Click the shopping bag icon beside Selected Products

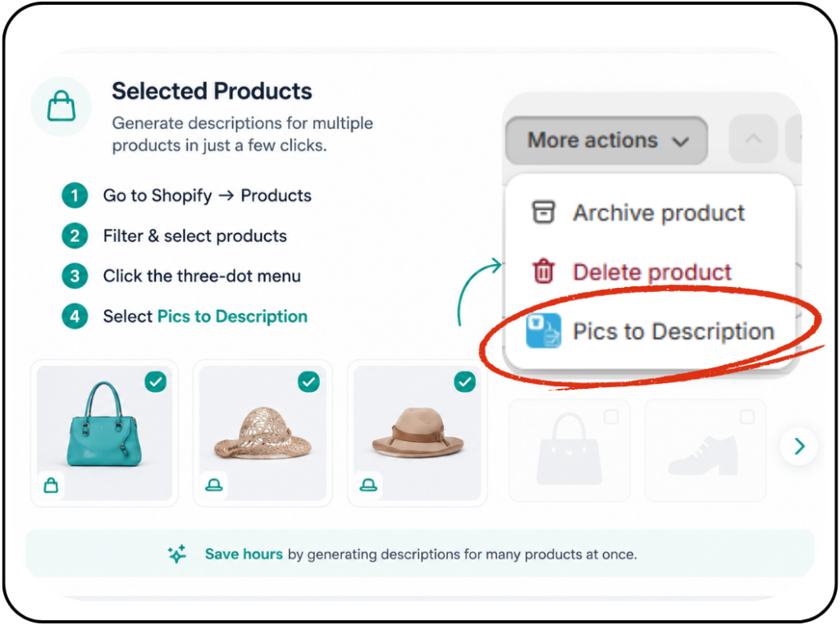(x=61, y=106)
